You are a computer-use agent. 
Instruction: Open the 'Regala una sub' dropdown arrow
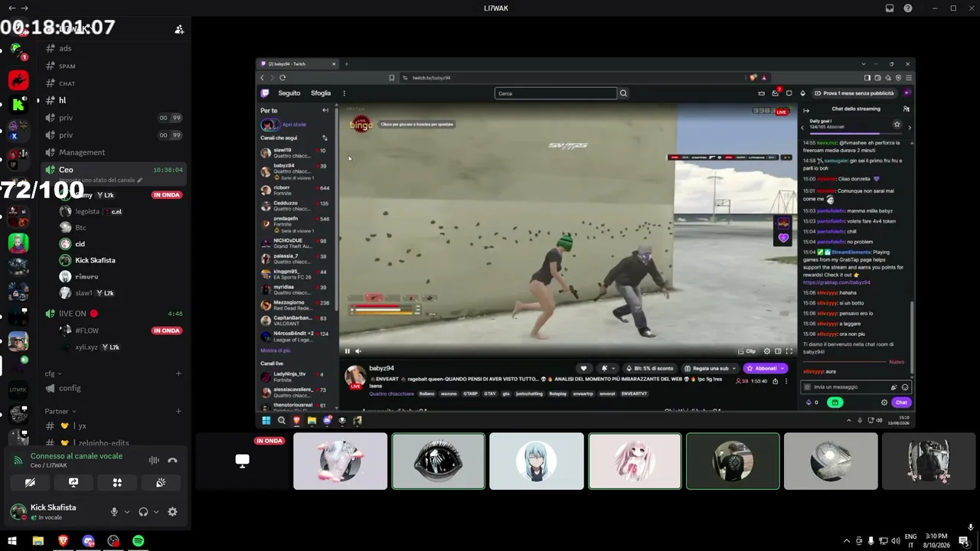(735, 368)
